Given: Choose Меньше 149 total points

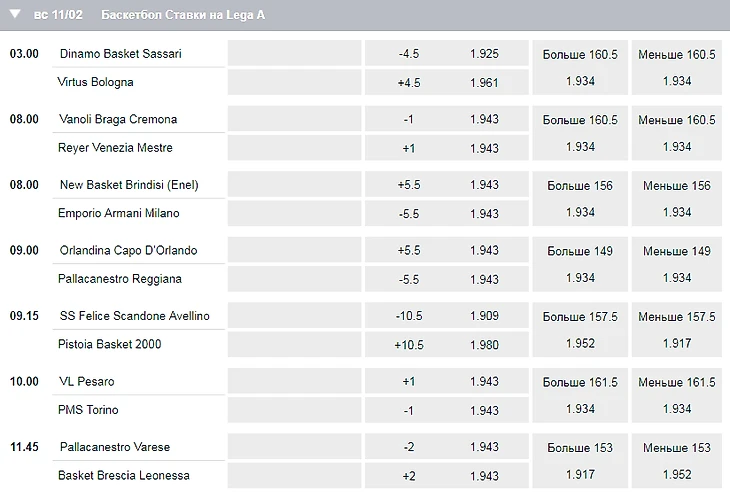Looking at the screenshot, I should coord(676,264).
